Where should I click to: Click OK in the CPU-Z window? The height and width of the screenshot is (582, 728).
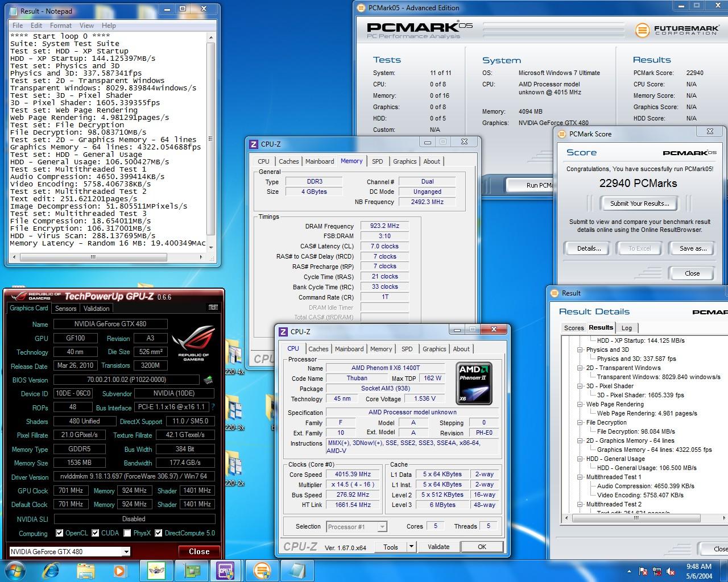(x=482, y=547)
